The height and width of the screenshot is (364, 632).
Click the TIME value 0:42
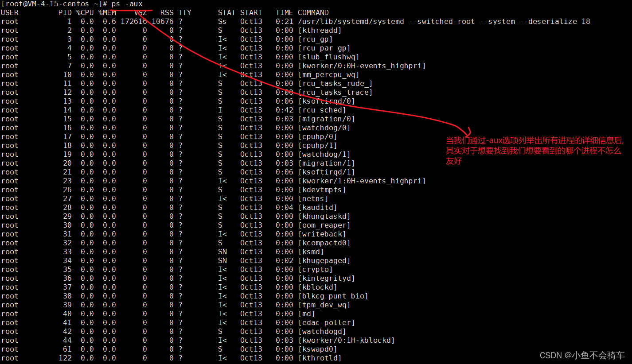click(x=285, y=110)
